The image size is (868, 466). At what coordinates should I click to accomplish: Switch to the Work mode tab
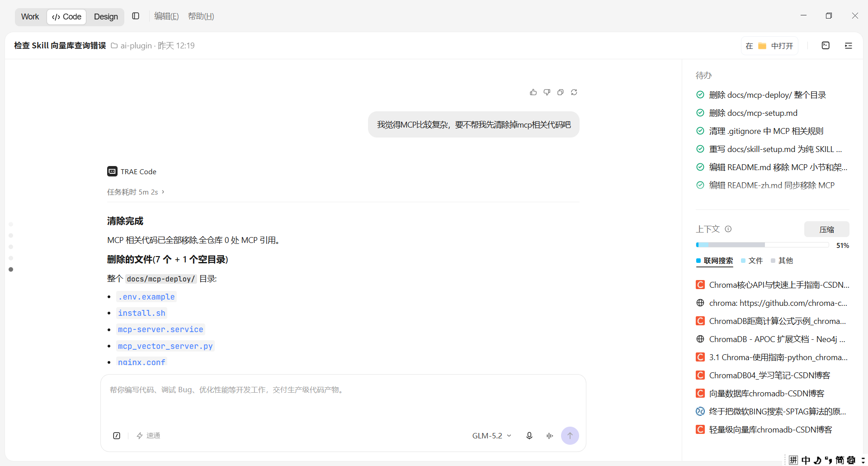tap(30, 17)
